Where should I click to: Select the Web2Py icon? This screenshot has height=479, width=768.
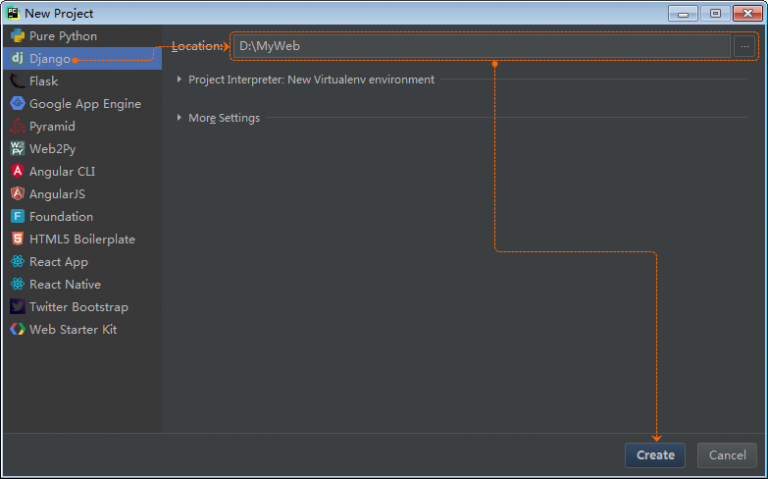click(x=17, y=149)
